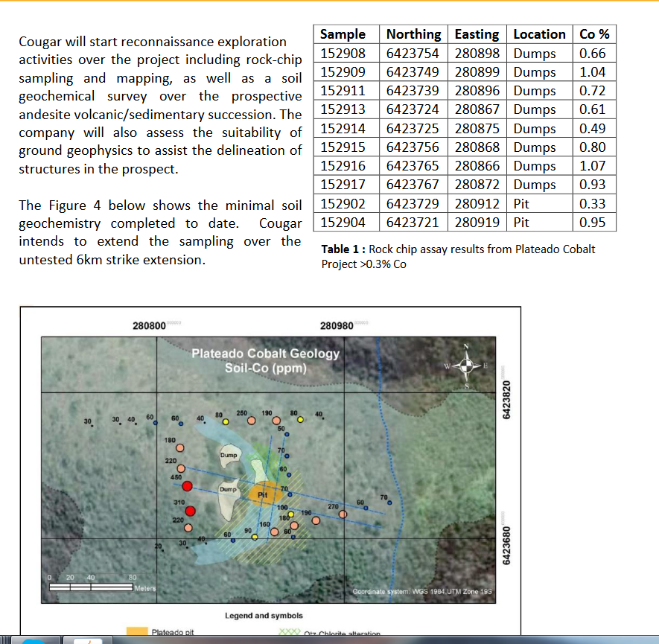Click the Plateado Cobalt Geology map title

pos(265,360)
